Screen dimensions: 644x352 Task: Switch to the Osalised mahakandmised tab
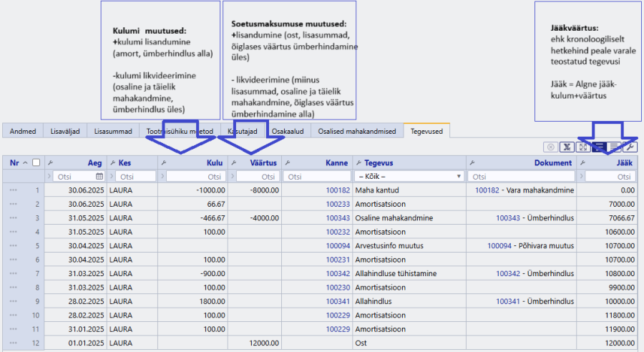[357, 131]
